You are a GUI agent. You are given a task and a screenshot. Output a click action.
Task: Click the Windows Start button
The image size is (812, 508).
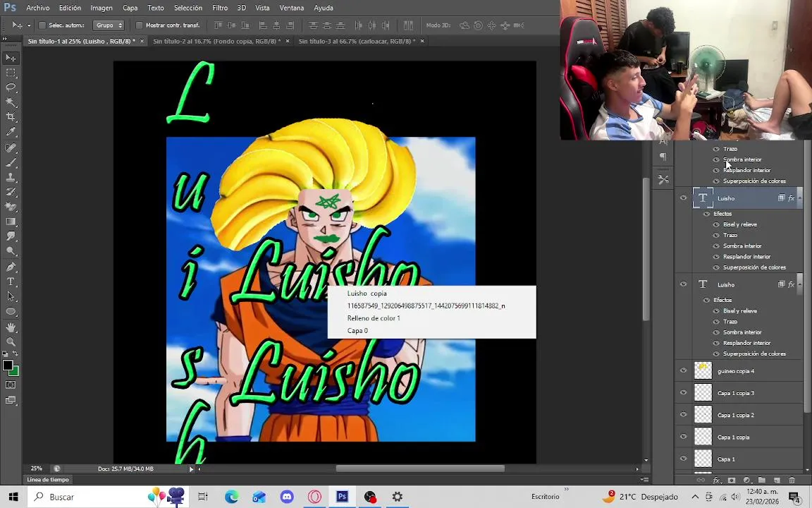tap(13, 497)
